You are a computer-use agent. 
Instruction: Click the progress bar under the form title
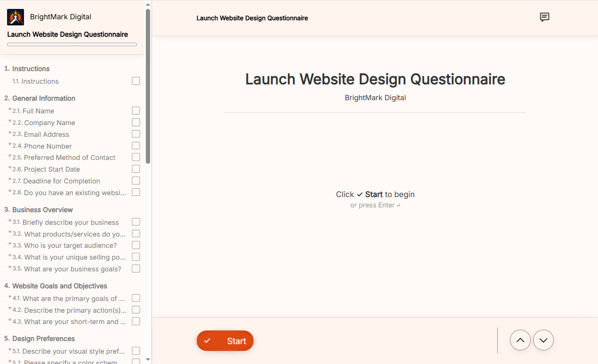(71, 44)
